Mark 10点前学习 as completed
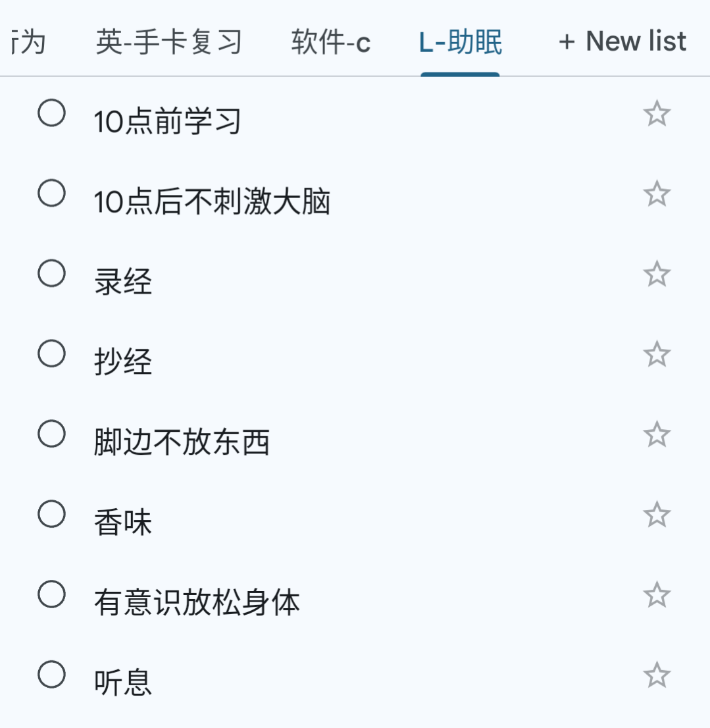The width and height of the screenshot is (710, 728). click(51, 113)
